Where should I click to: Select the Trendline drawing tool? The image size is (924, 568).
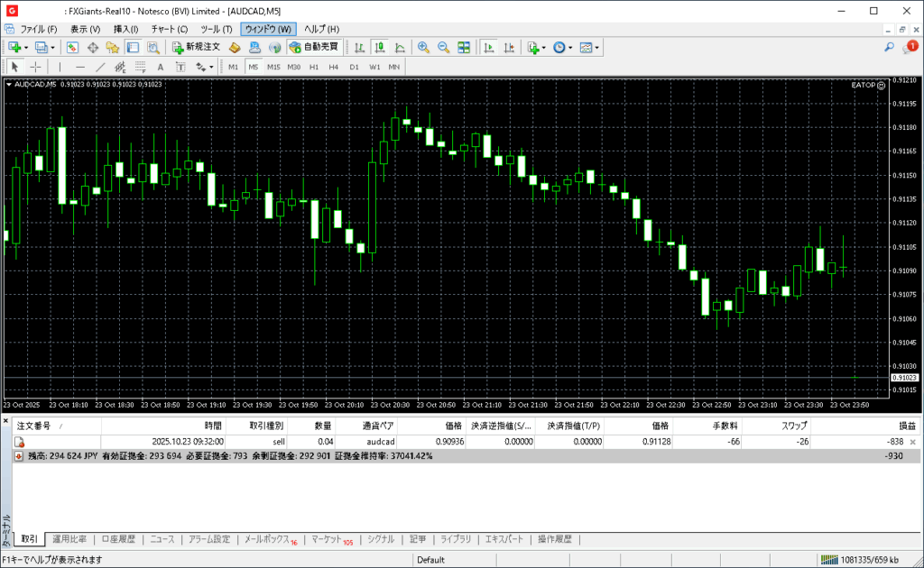(x=100, y=67)
